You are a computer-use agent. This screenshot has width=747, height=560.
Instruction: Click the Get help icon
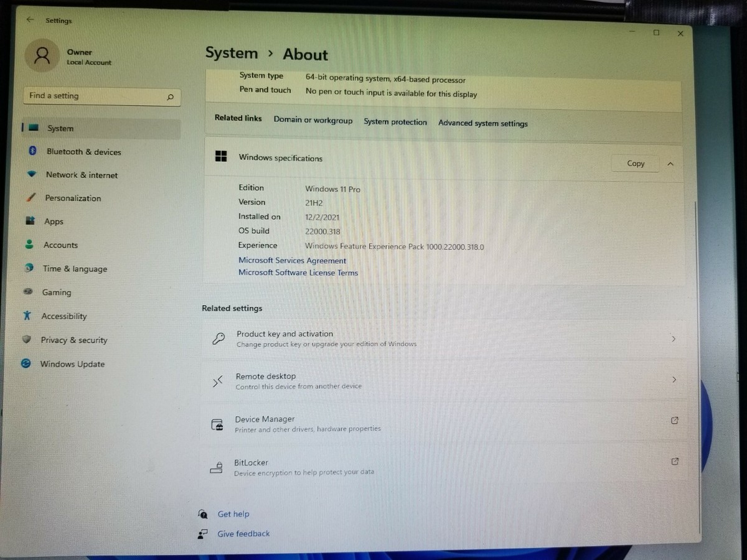[203, 514]
